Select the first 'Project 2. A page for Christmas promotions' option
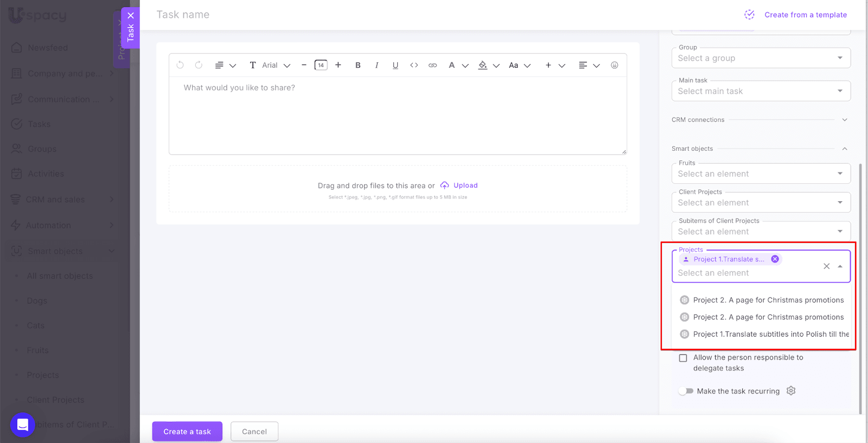Image resolution: width=868 pixels, height=443 pixels. [x=762, y=300]
